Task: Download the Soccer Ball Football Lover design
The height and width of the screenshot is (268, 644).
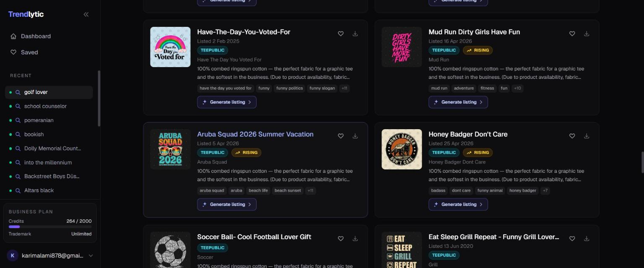Action: pos(355,239)
